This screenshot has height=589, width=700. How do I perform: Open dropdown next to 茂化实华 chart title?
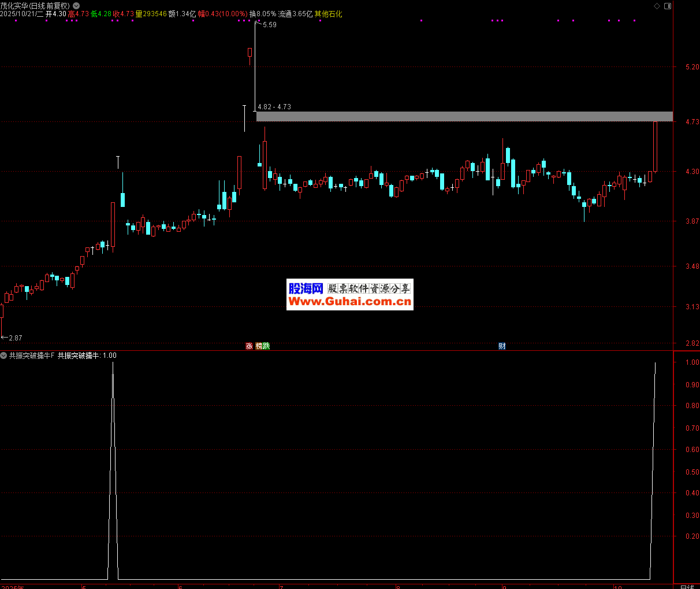76,6
